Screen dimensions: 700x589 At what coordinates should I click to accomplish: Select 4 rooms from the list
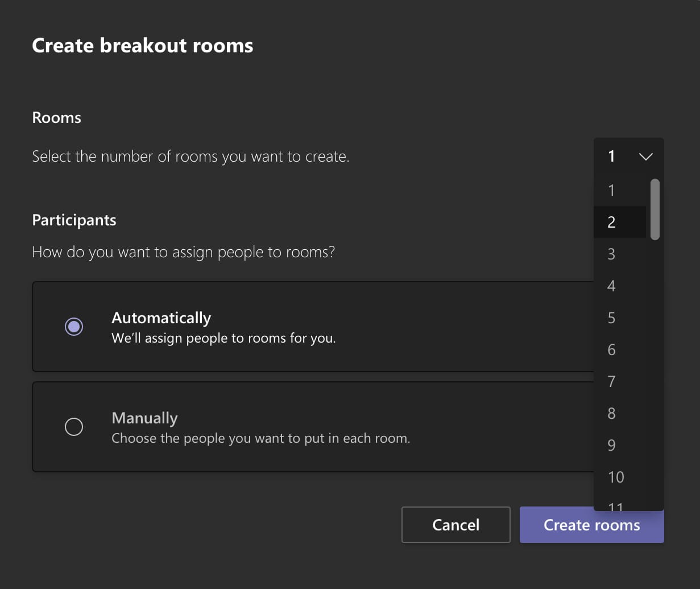[x=612, y=286]
